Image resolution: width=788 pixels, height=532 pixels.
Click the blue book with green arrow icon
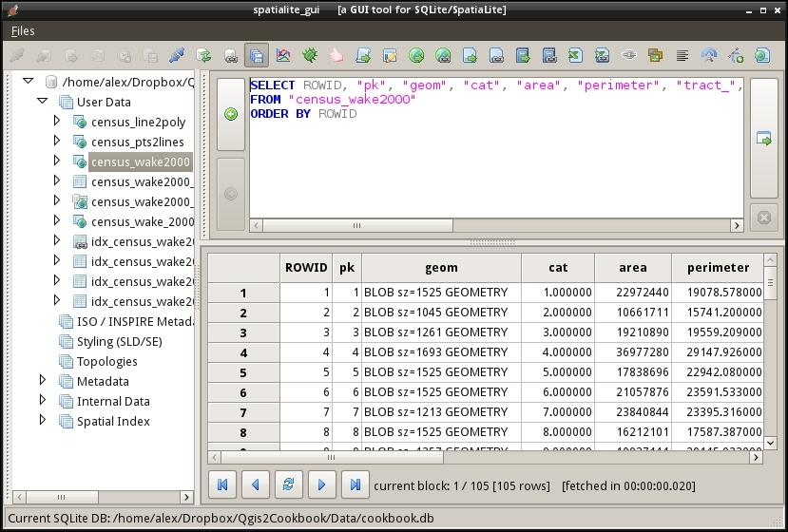[523, 55]
